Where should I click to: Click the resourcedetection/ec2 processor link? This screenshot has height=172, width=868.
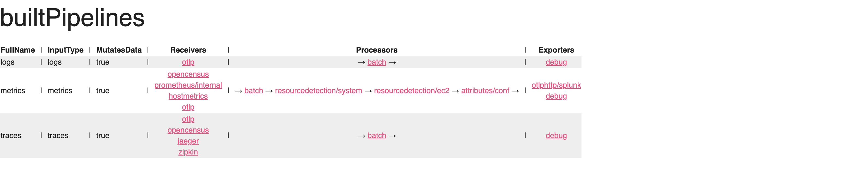tap(411, 91)
